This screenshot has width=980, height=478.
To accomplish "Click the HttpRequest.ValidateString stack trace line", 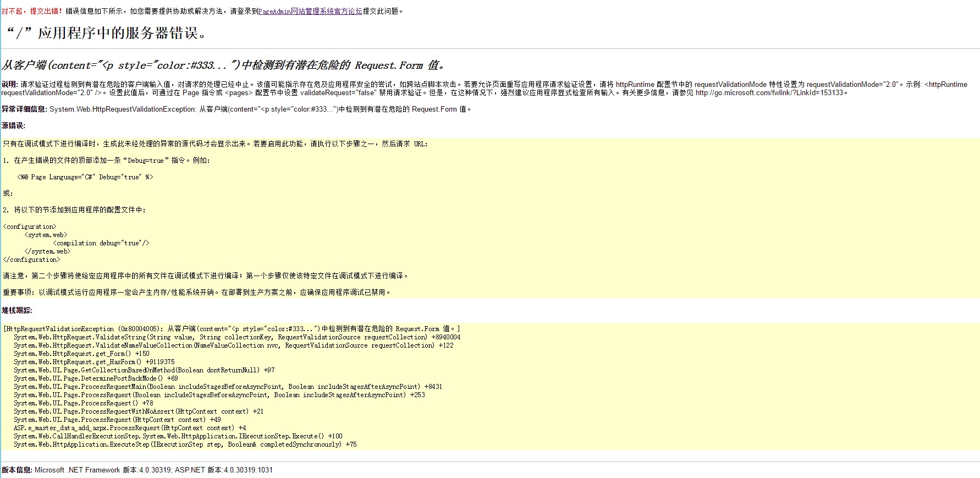I will pyautogui.click(x=236, y=337).
